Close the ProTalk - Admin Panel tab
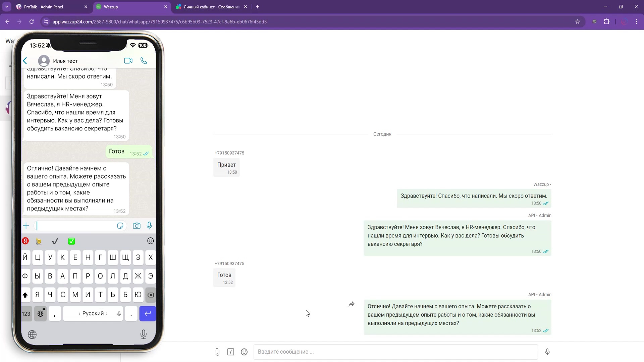644x362 pixels. (x=86, y=7)
